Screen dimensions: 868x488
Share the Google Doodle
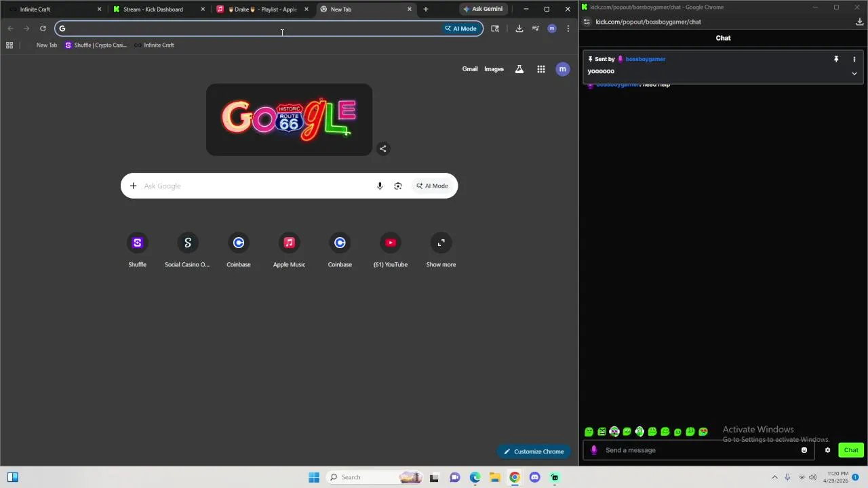[x=383, y=149]
